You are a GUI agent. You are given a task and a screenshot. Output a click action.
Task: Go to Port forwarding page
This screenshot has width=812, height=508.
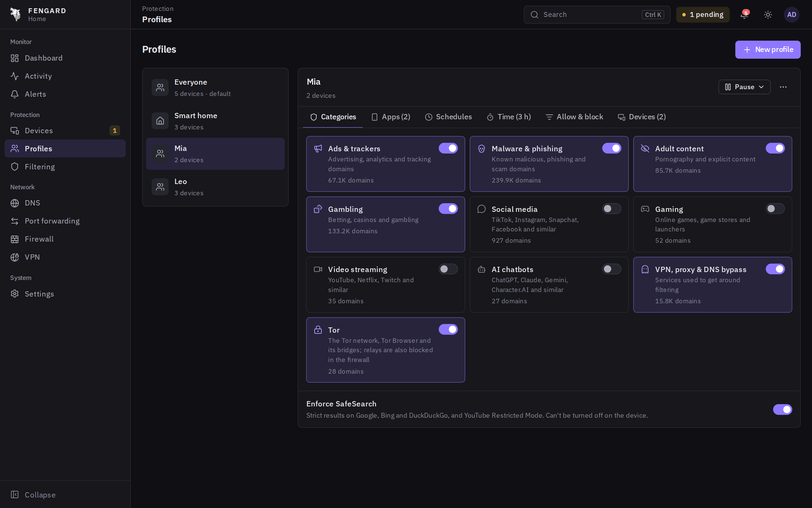65,221
